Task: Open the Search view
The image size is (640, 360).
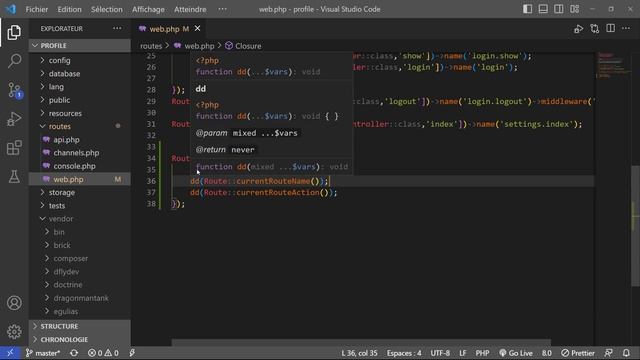Action: 14,61
